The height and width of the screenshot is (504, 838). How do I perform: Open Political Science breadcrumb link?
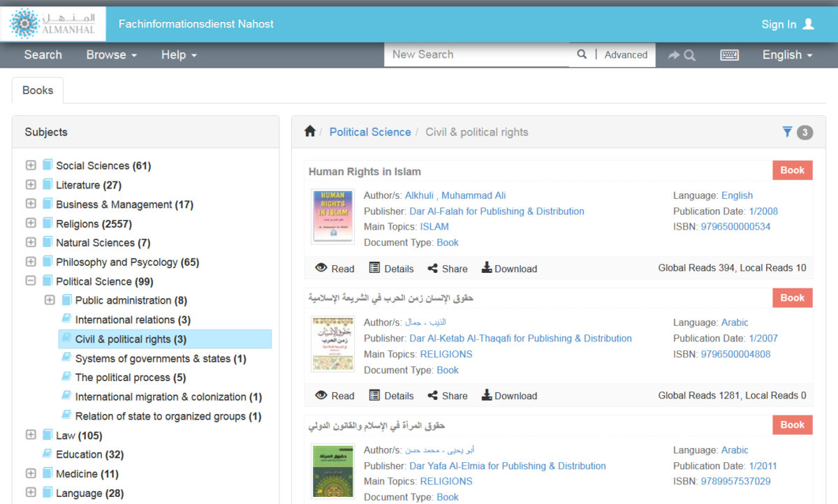(x=370, y=132)
